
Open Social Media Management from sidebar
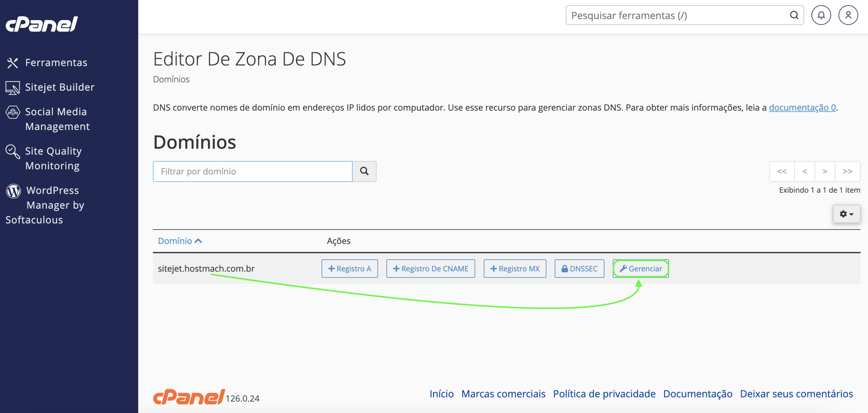pos(57,119)
